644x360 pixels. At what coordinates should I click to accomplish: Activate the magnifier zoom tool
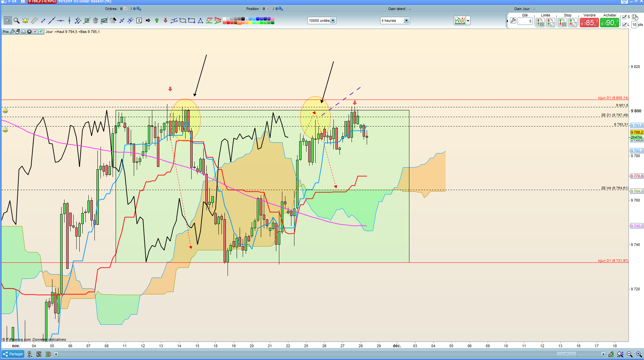[16, 21]
